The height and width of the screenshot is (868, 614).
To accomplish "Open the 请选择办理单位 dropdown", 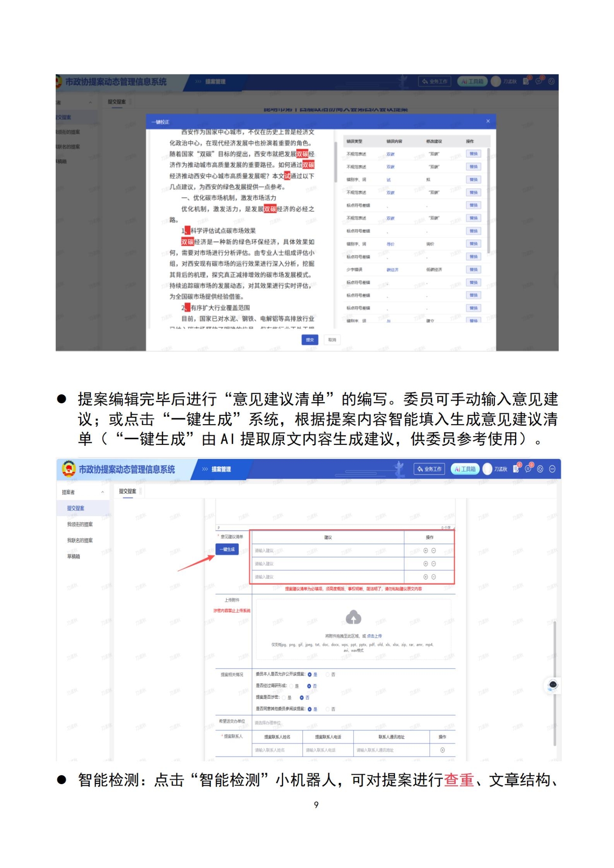I will coord(354,722).
